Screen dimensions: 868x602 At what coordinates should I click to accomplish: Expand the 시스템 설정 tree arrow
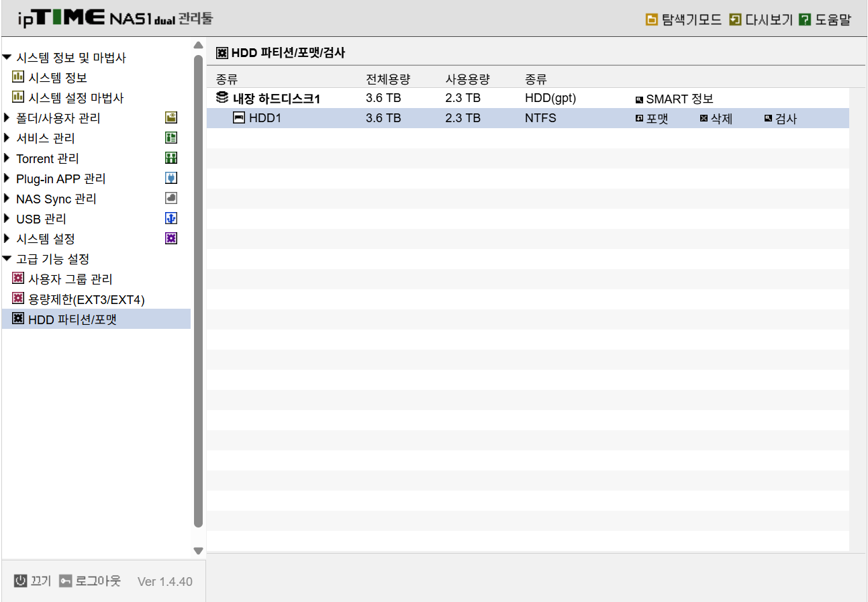pos(7,239)
